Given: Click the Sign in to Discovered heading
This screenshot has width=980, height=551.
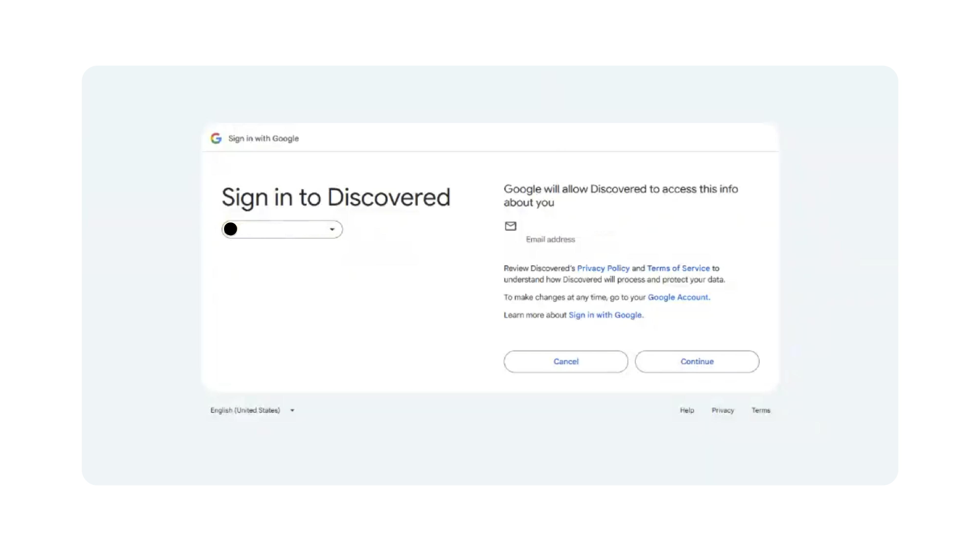Looking at the screenshot, I should pos(336,198).
